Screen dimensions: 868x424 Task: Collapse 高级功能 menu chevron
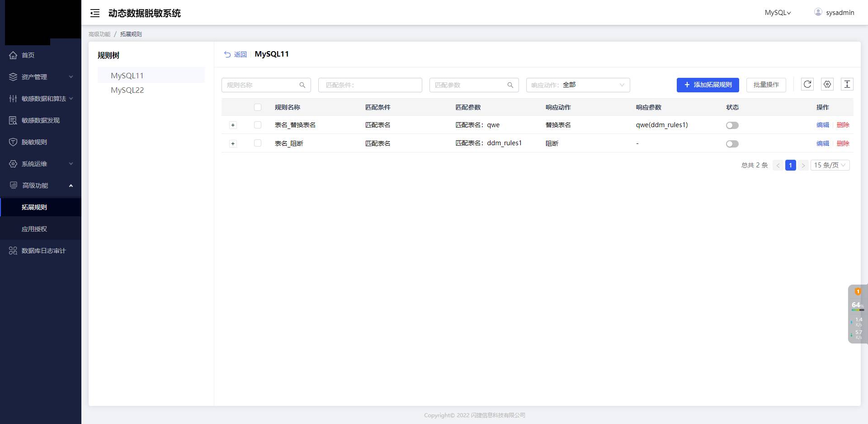point(71,186)
